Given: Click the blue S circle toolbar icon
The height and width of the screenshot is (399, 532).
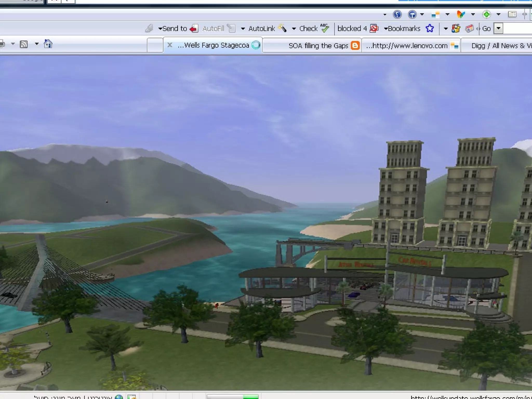Looking at the screenshot, I should tap(397, 14).
